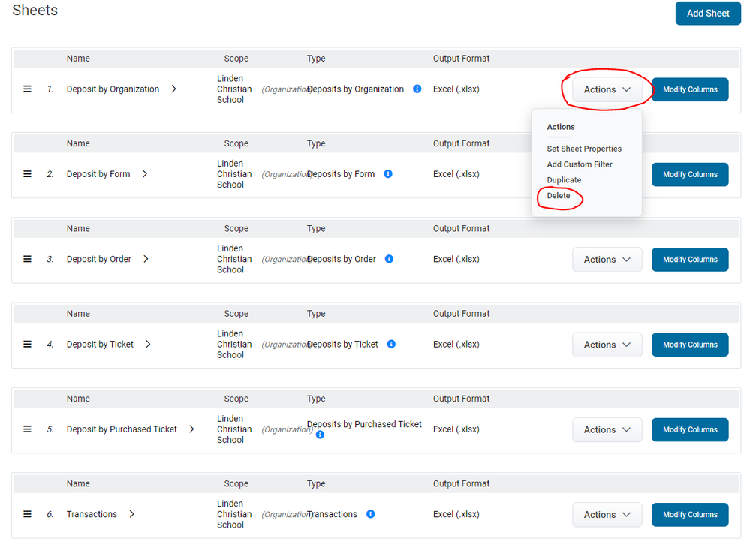The width and height of the screenshot is (750, 560).
Task: Open Actions dropdown for Transactions sheet
Action: coord(607,515)
